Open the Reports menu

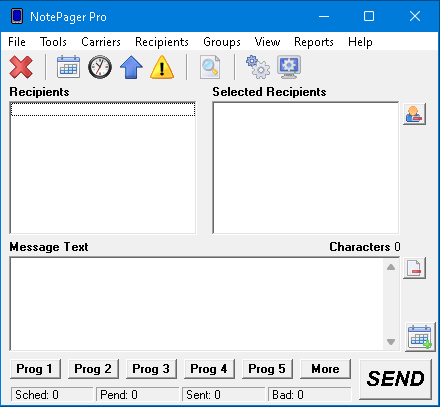click(314, 42)
